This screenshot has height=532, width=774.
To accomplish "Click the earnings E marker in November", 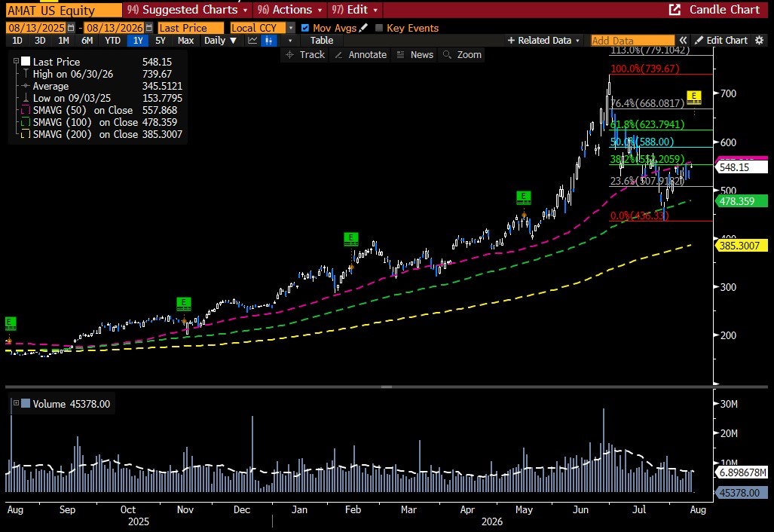I will (x=184, y=304).
